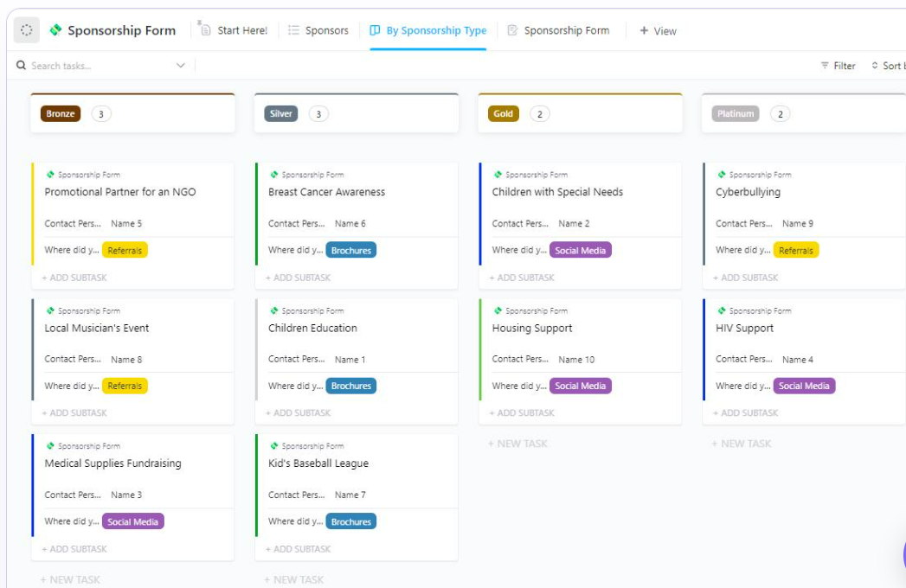This screenshot has height=588, width=906.
Task: Add subtask to Kid's Baseball League
Action: (299, 549)
